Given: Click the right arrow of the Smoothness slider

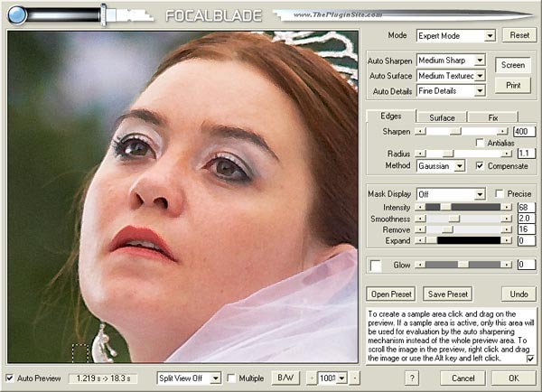Looking at the screenshot, I should tap(507, 219).
